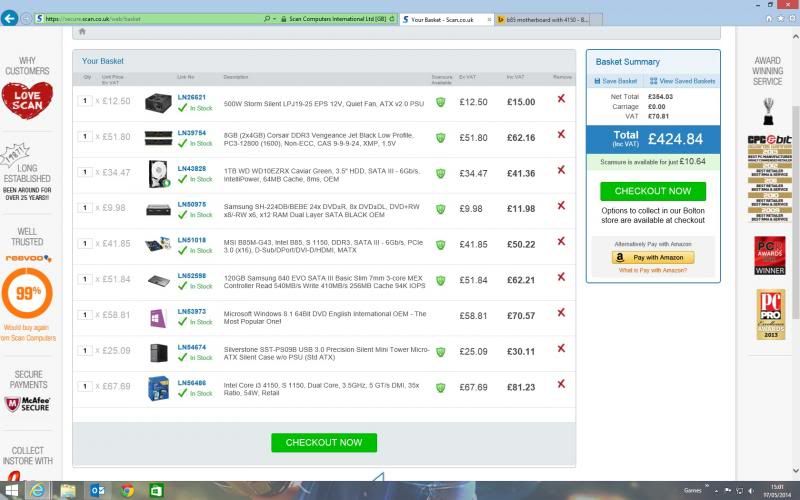Screen dimensions: 800x500
Task: Click Scansure shield for the 500W PSU
Action: [440, 102]
